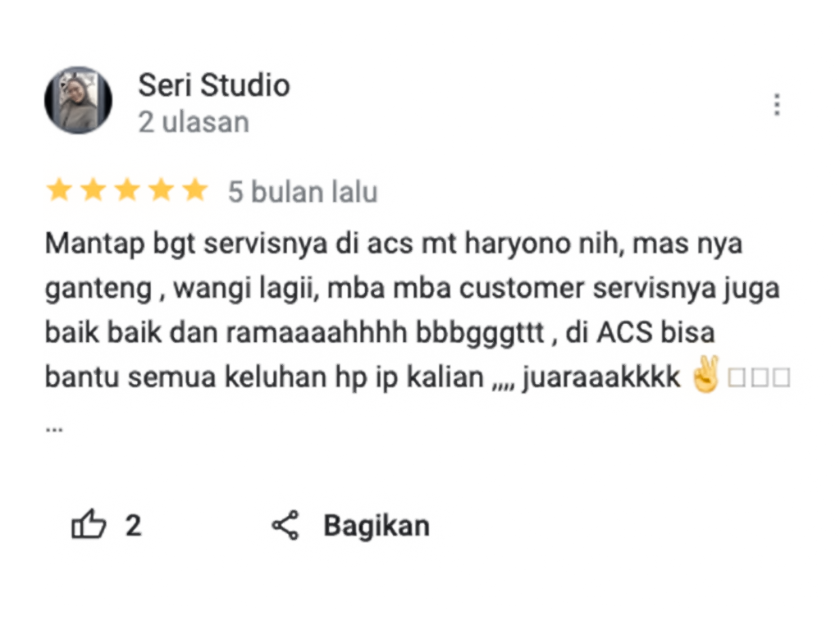The width and height of the screenshot is (840, 630).
Task: Click the word ACS in the review
Action: tap(623, 332)
